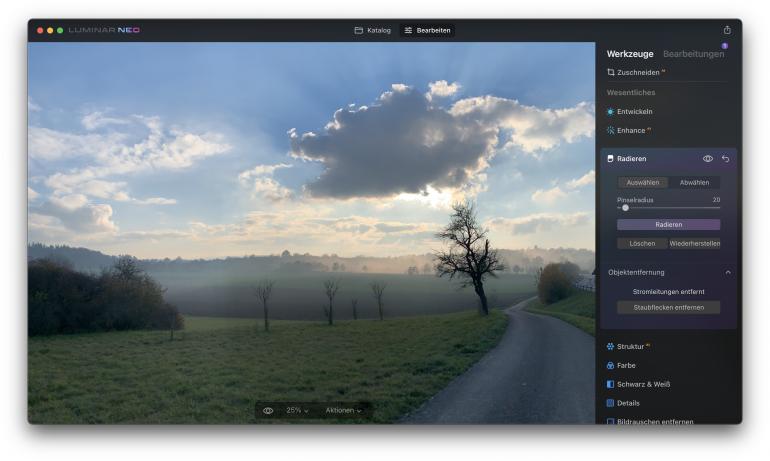Open the Details tool
This screenshot has height=461, width=770.
tap(623, 403)
